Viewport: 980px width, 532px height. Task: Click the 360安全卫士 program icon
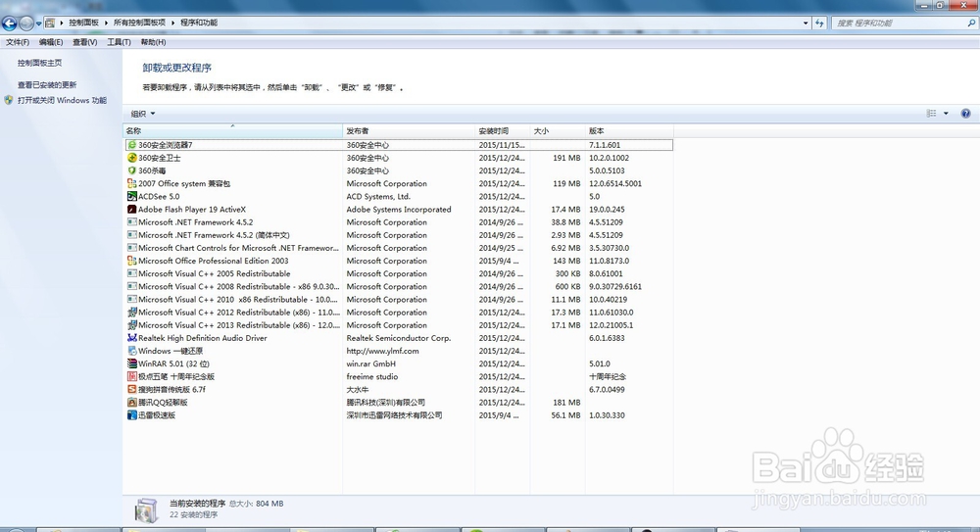tap(132, 158)
